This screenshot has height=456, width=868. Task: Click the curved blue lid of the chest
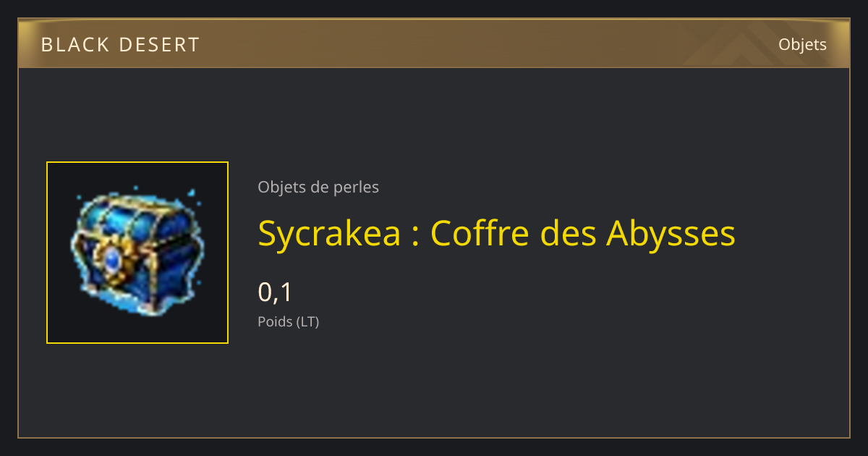pyautogui.click(x=137, y=219)
